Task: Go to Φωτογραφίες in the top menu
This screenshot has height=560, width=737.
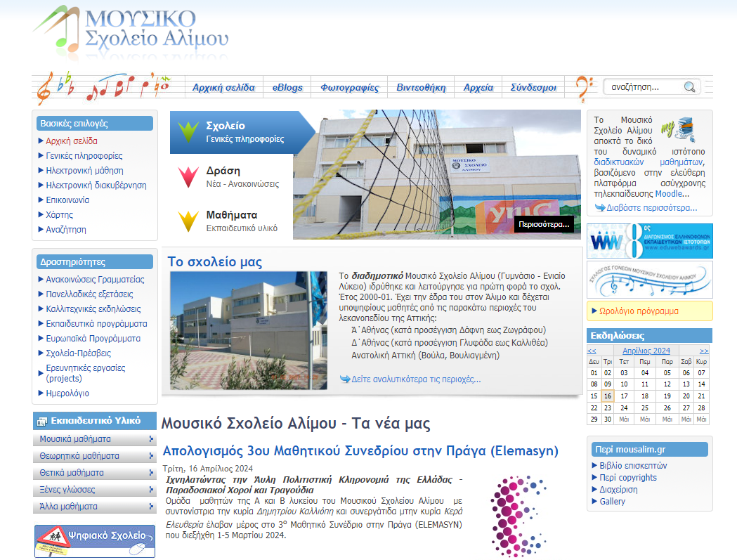Action: tap(350, 87)
